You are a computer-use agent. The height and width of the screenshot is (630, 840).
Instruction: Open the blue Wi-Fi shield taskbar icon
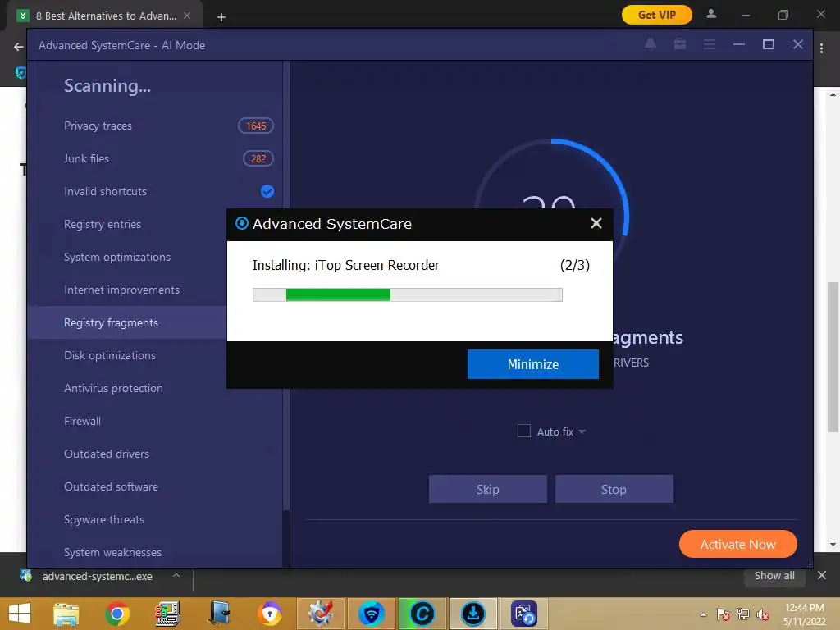pyautogui.click(x=372, y=614)
